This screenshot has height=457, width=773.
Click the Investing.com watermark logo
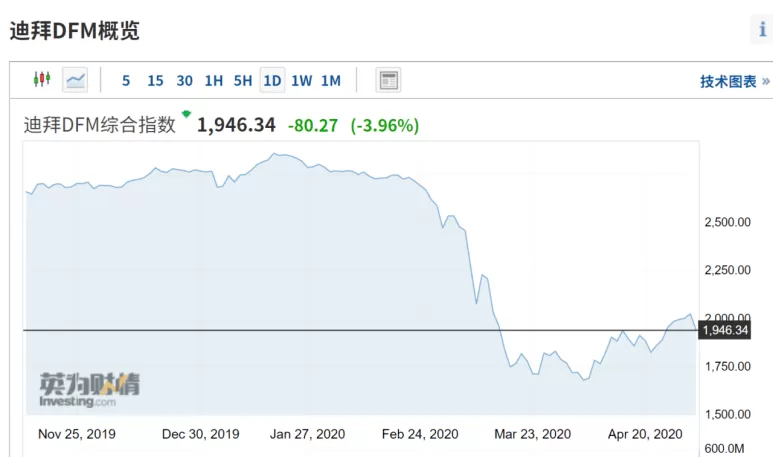(x=90, y=390)
